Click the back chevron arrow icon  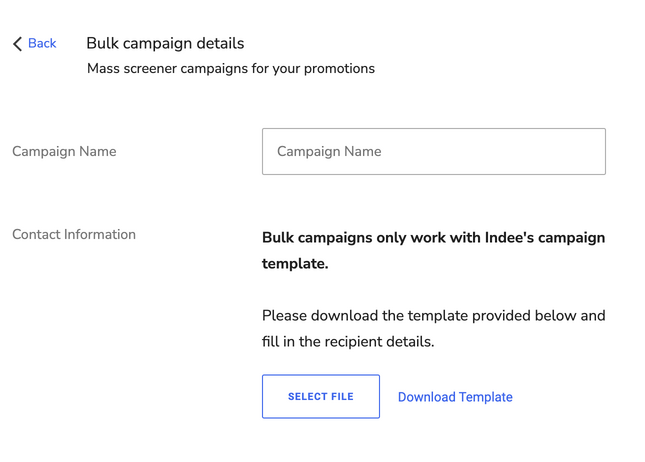point(17,44)
